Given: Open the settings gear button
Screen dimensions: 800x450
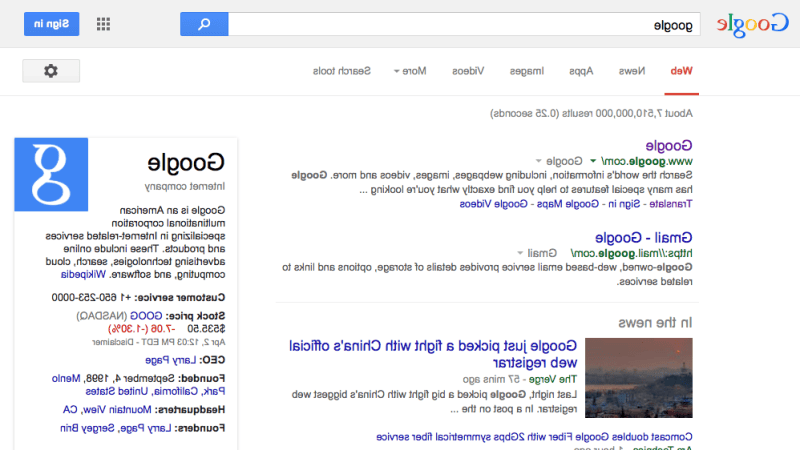Looking at the screenshot, I should click(x=51, y=70).
